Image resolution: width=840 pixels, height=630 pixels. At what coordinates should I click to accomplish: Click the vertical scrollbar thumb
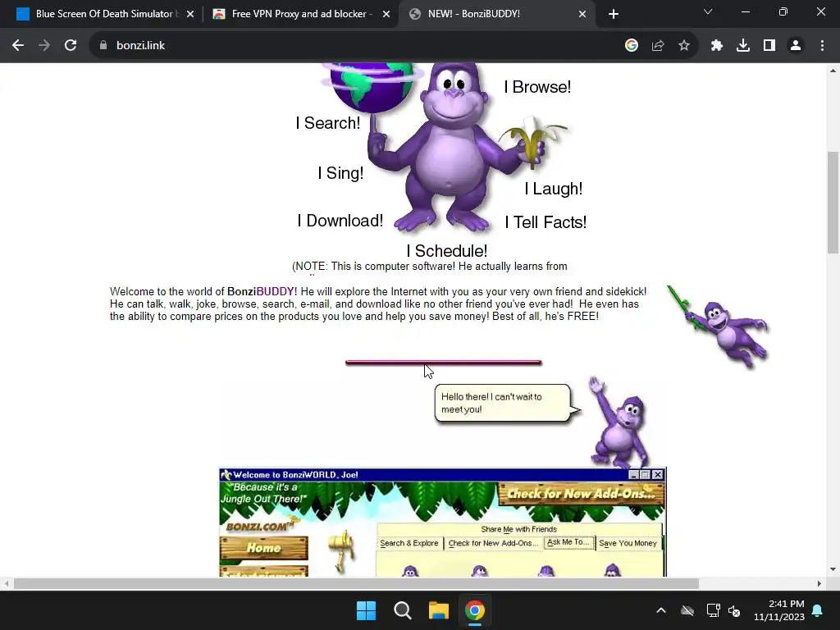coord(833,203)
